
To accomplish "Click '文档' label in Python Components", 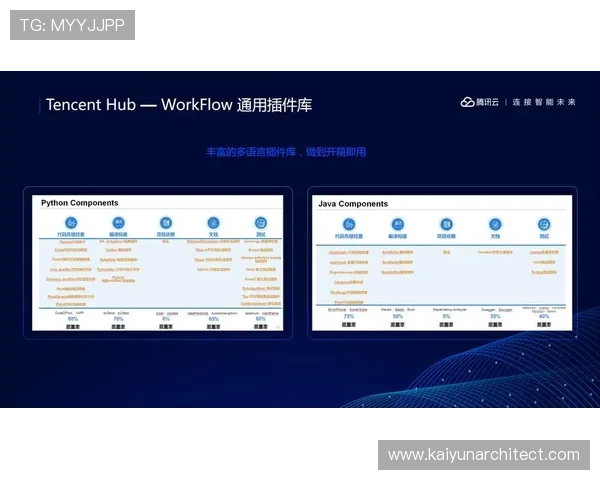I will click(213, 234).
